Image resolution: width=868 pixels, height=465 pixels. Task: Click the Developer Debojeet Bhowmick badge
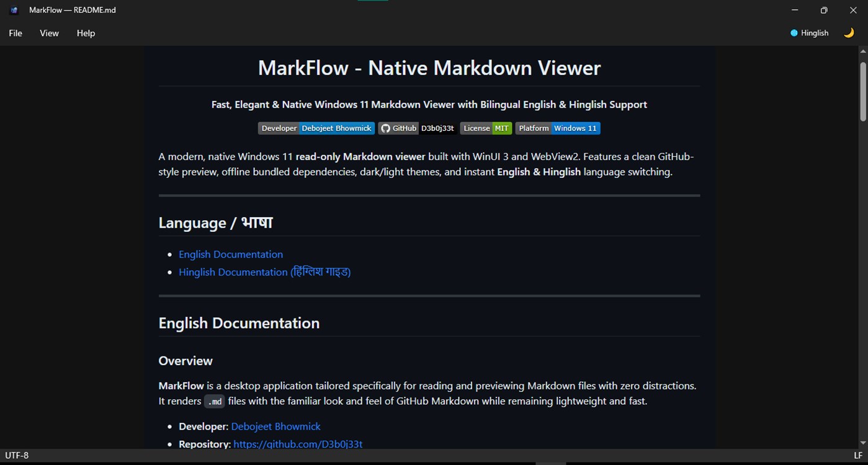(316, 128)
